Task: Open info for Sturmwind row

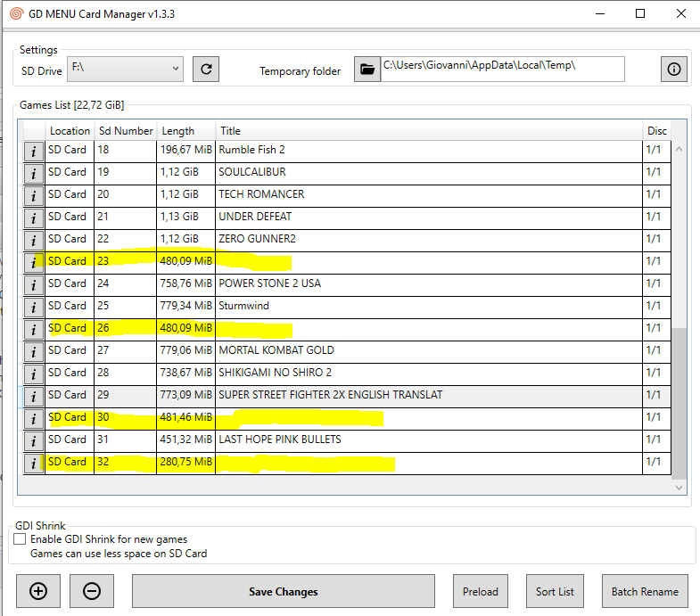Action: coord(34,308)
